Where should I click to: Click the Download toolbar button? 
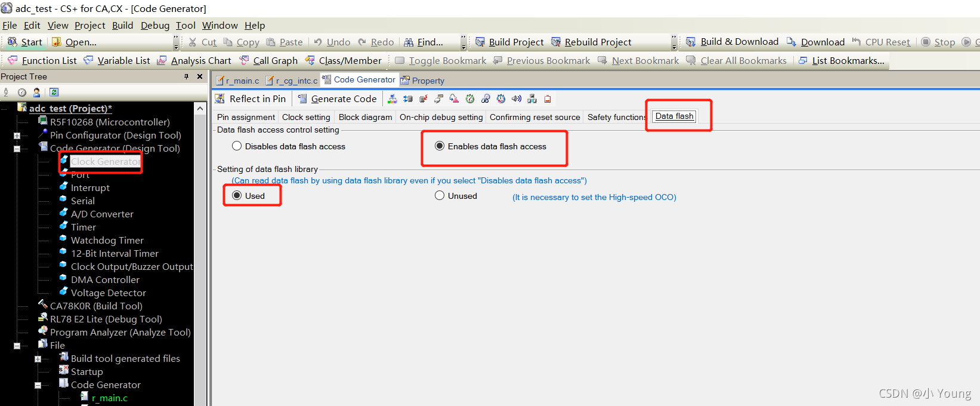coord(815,42)
